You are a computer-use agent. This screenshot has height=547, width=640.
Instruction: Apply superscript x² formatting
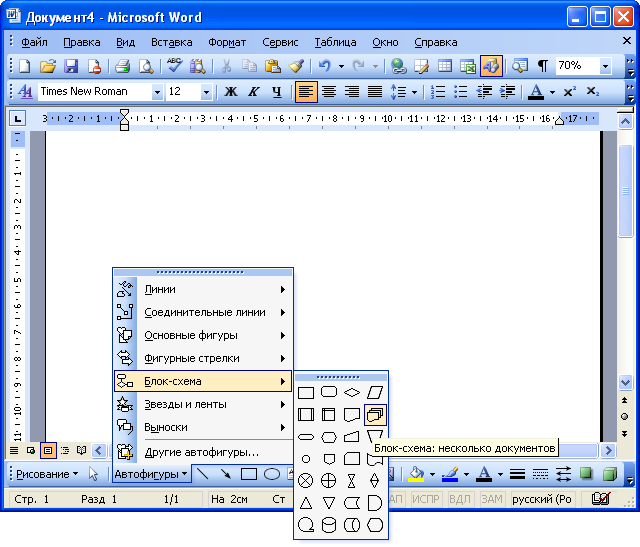point(570,91)
